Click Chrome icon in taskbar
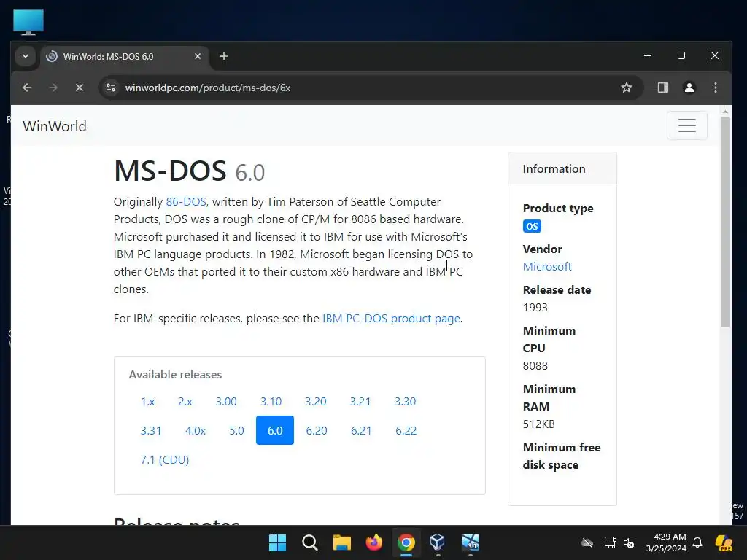Image resolution: width=747 pixels, height=560 pixels. [x=406, y=542]
